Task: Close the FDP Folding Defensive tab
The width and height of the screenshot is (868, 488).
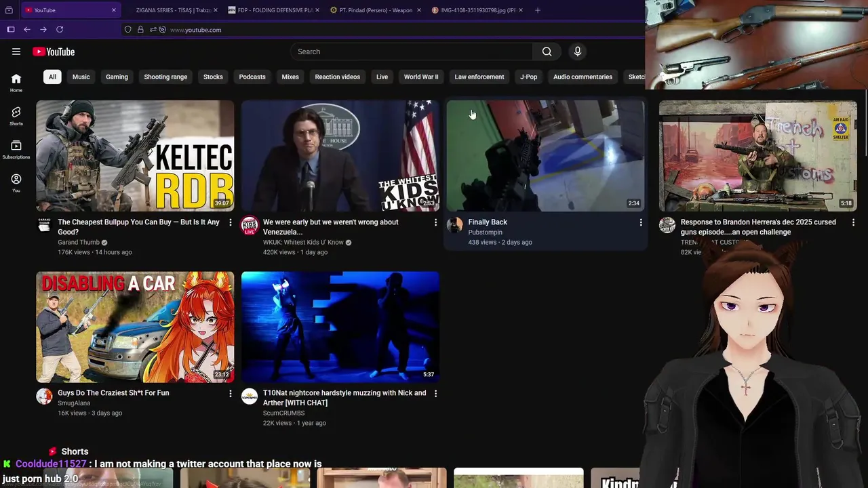Action: (x=318, y=10)
